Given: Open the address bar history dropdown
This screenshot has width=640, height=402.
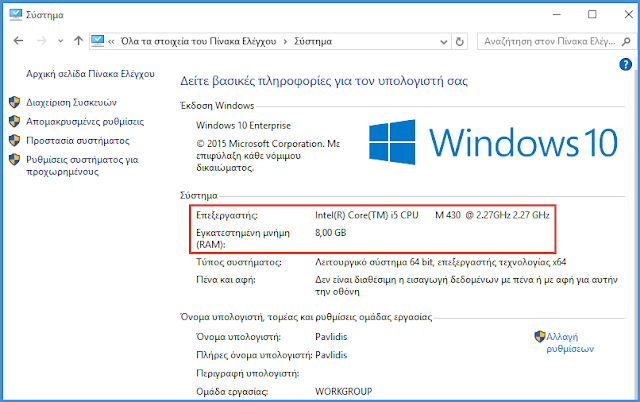Looking at the screenshot, I should pos(444,42).
